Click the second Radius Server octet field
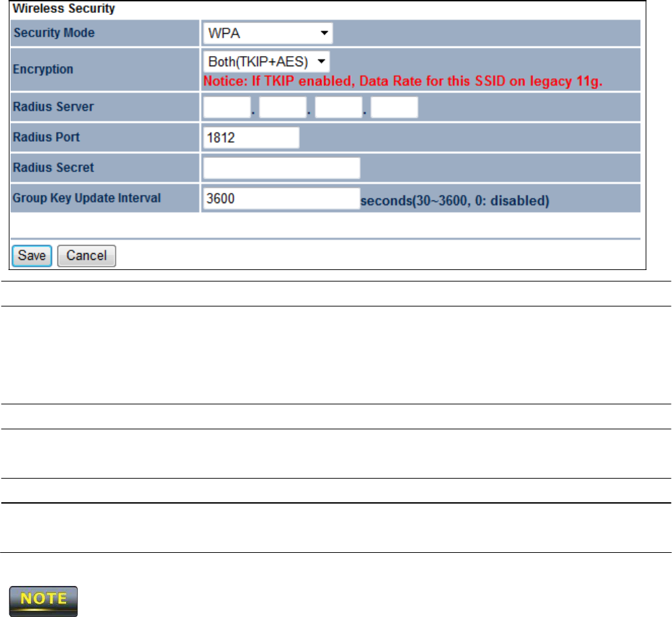Viewport: 672px width, 617px height. 282,107
